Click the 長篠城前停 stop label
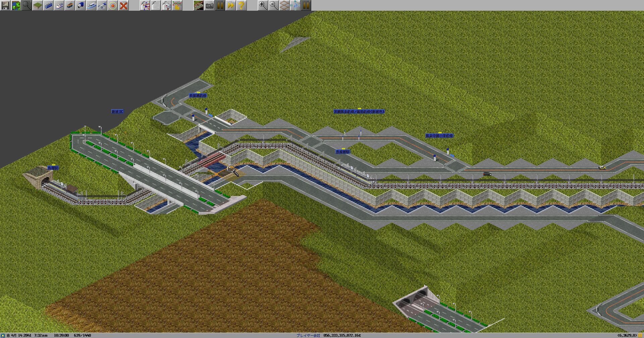 [x=198, y=95]
